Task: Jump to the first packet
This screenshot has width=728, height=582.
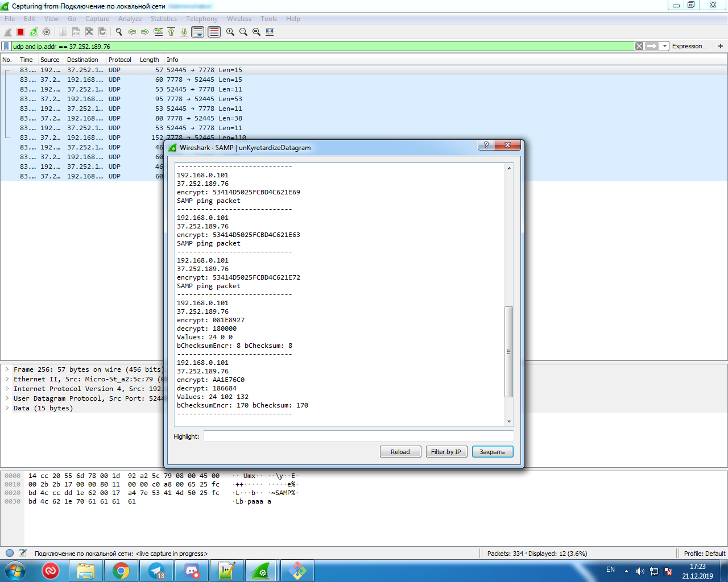Action: [171, 32]
